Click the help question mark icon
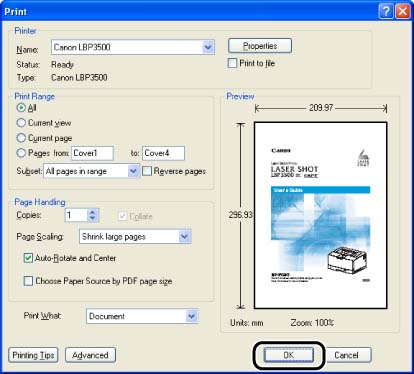 pyautogui.click(x=386, y=11)
